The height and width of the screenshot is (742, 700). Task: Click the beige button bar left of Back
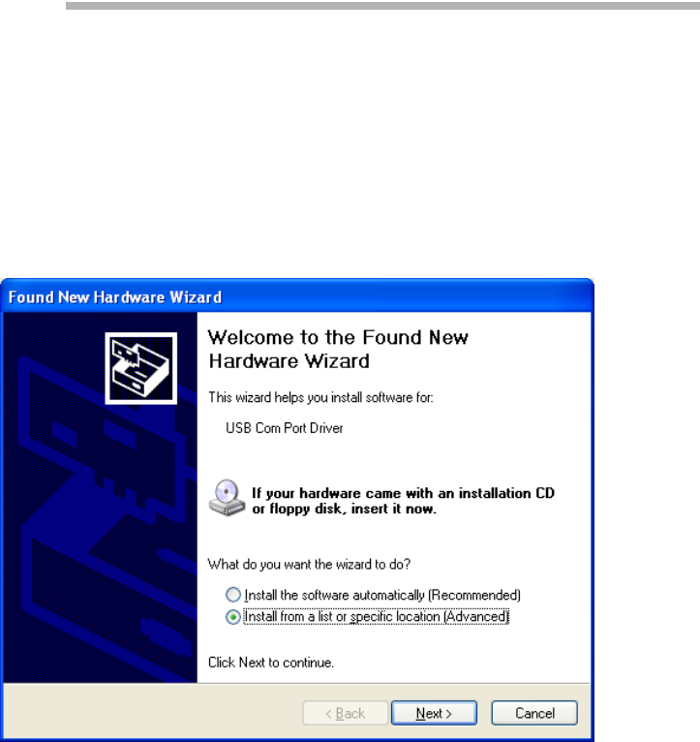(151, 712)
